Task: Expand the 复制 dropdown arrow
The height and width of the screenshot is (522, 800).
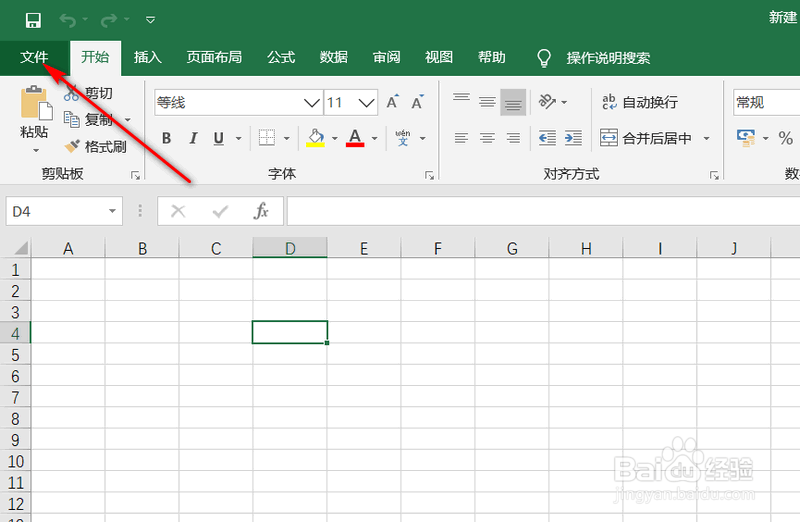Action: (x=128, y=120)
